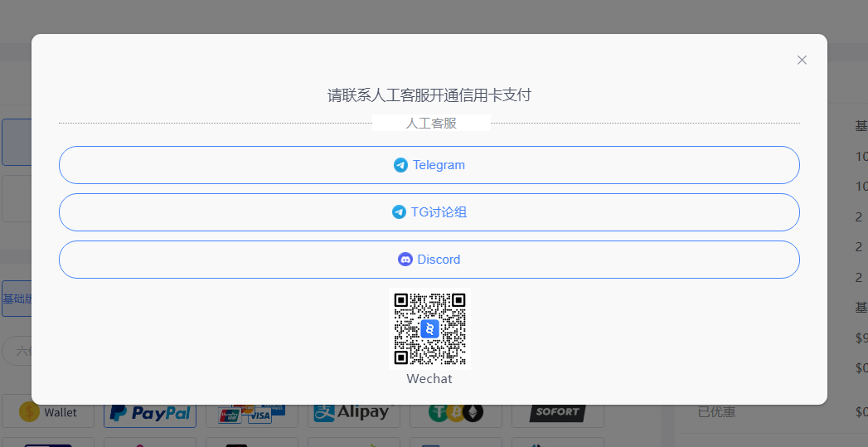Click the icon beside TG讨论组
Image resolution: width=868 pixels, height=447 pixels.
pyautogui.click(x=399, y=212)
